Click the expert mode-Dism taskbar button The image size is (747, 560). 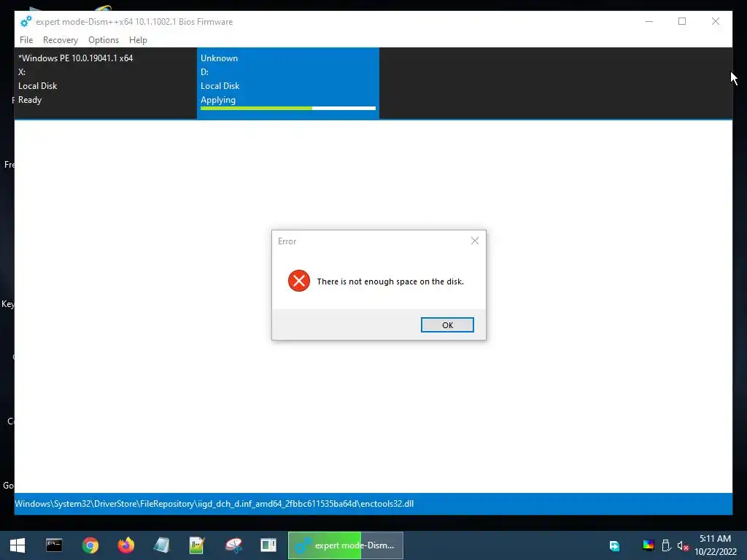pyautogui.click(x=345, y=545)
